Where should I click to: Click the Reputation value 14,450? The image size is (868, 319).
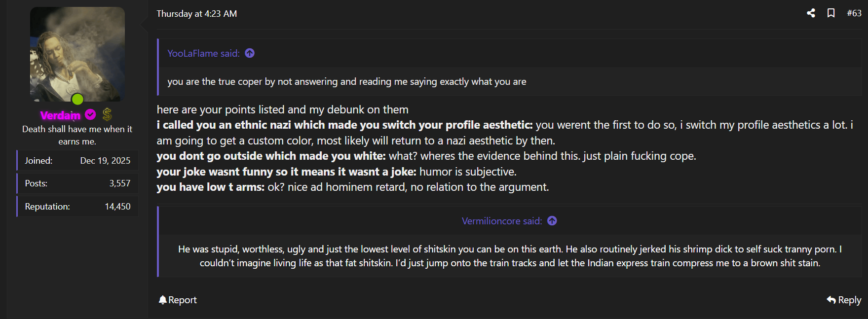[117, 207]
